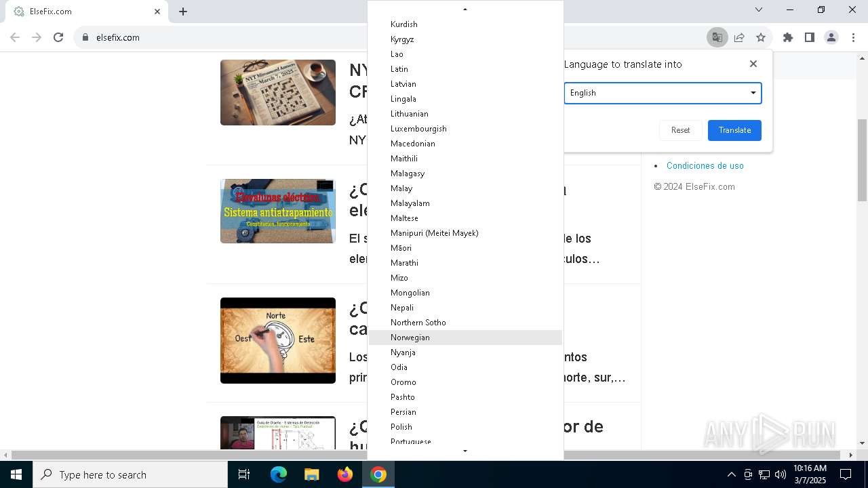
Task: Toggle the browser side panel icon
Action: [x=810, y=37]
